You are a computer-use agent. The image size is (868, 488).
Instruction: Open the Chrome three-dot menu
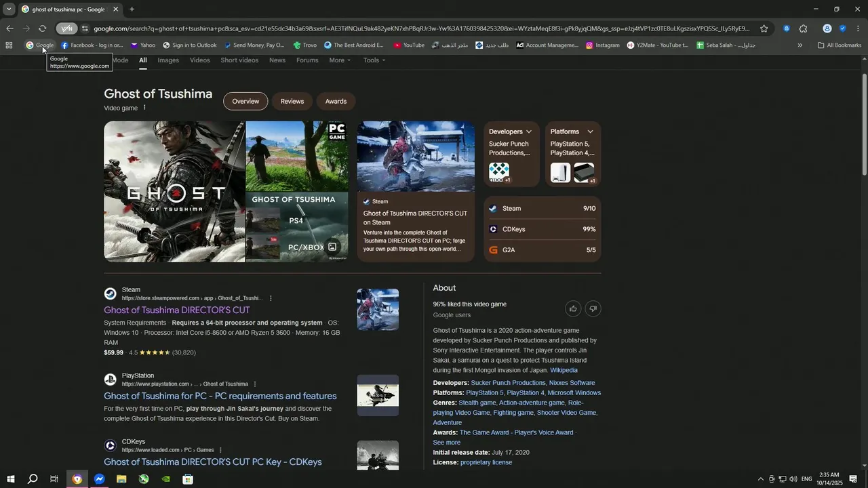pos(859,28)
